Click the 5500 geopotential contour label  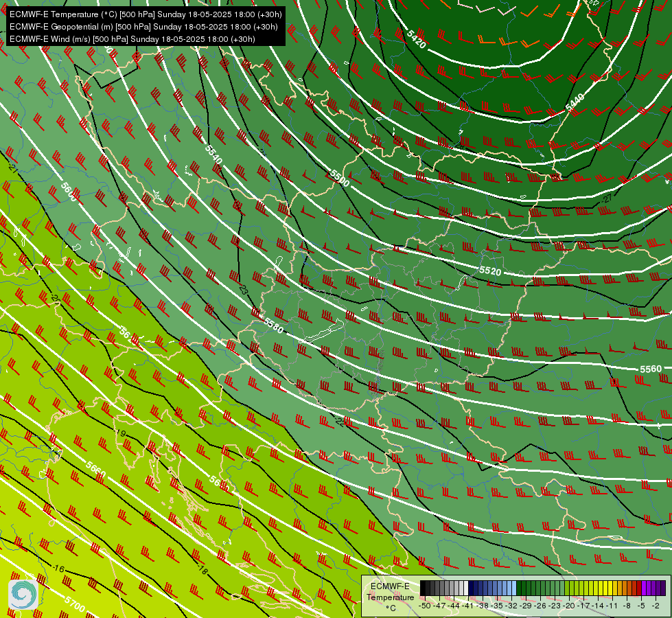click(x=339, y=178)
